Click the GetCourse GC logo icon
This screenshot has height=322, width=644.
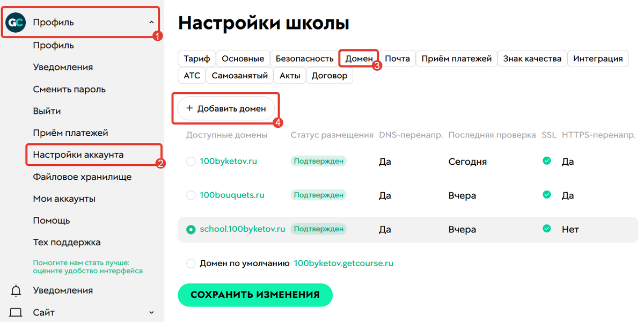pyautogui.click(x=16, y=23)
